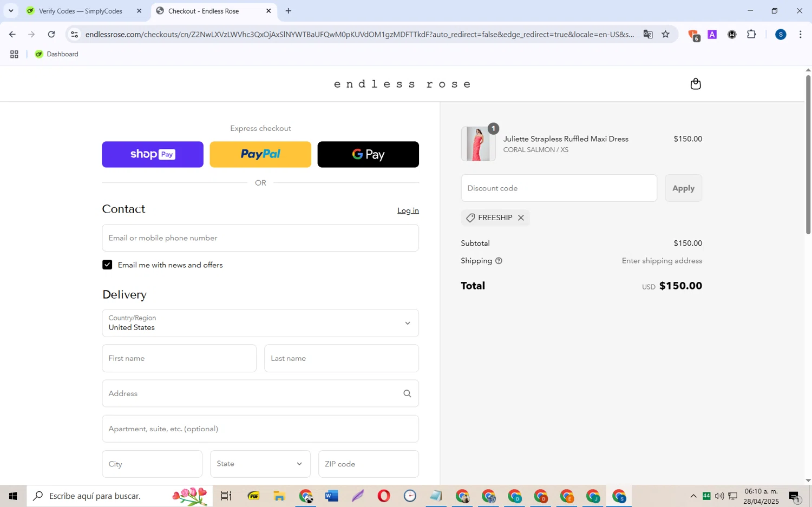
Task: Click the translate page icon in address bar
Action: [x=647, y=34]
